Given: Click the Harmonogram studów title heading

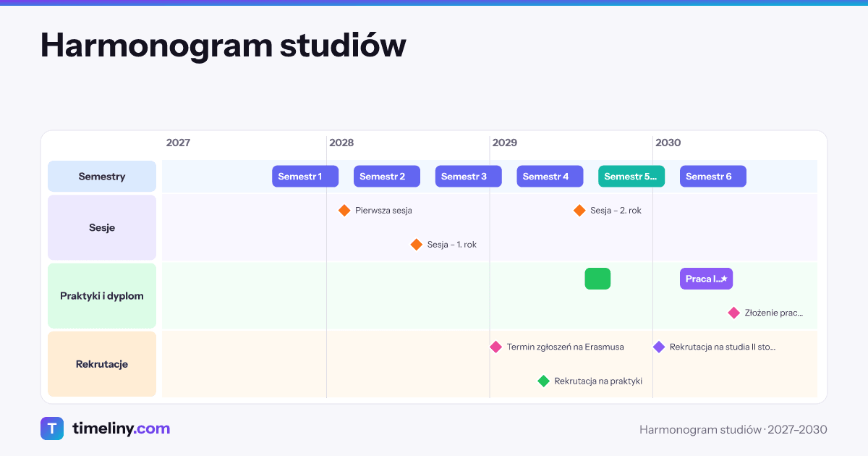Looking at the screenshot, I should click(223, 45).
